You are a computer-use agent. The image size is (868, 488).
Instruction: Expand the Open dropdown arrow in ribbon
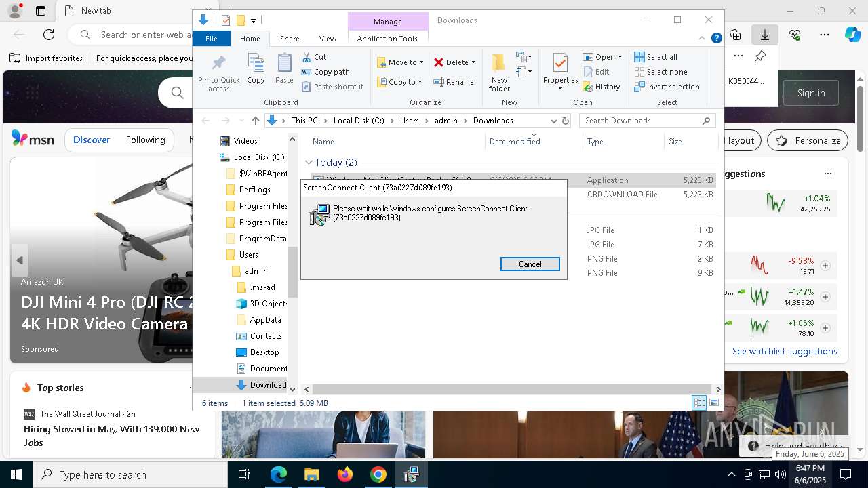coord(620,57)
